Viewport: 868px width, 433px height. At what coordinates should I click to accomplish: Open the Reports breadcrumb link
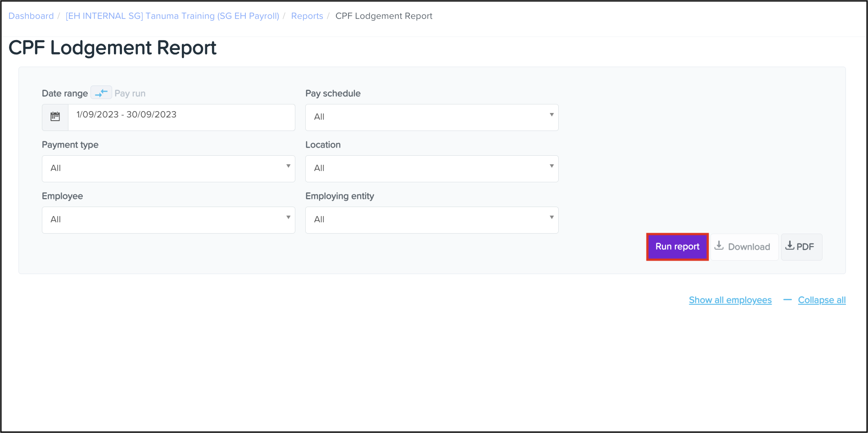[307, 16]
